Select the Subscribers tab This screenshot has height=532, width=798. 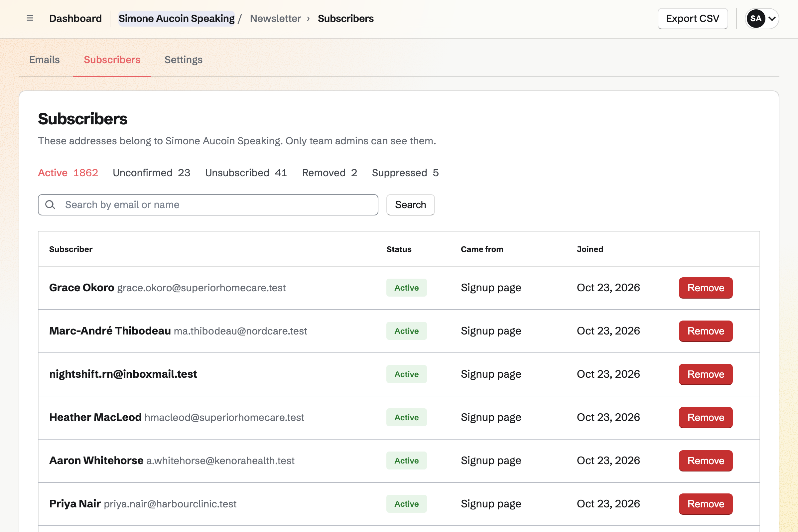[112, 60]
